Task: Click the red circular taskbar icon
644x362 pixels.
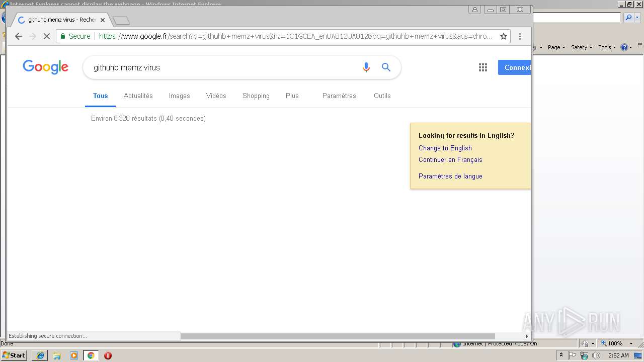Action: (x=108, y=355)
